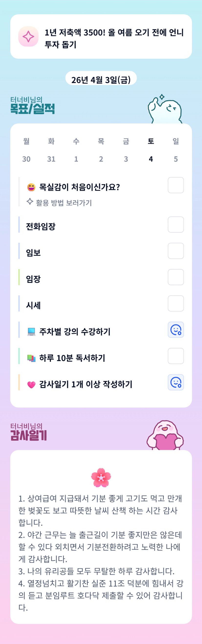Click the pink sparkle goal icon
The height and width of the screenshot is (644, 202).
(x=29, y=36)
